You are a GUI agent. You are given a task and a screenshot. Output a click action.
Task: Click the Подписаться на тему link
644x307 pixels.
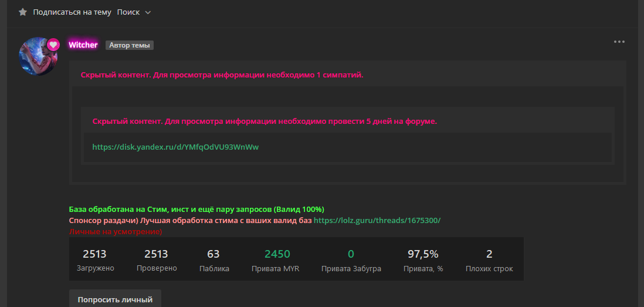pyautogui.click(x=72, y=12)
